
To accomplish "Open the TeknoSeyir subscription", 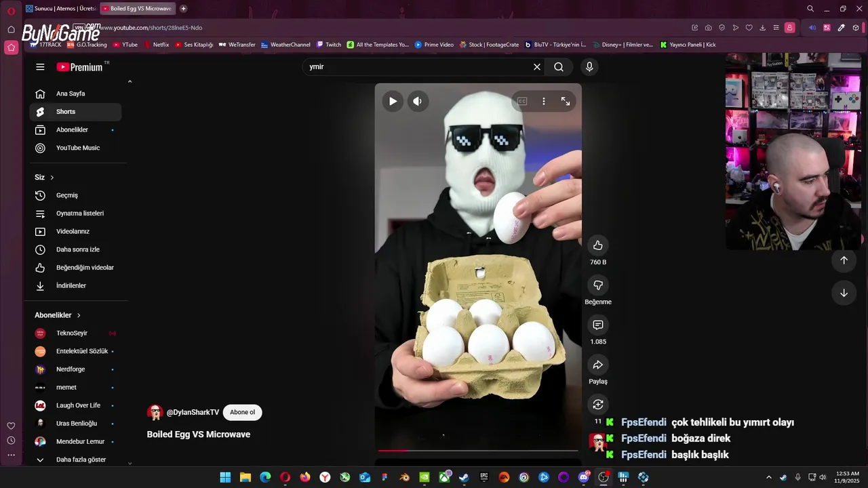I will 75,333.
